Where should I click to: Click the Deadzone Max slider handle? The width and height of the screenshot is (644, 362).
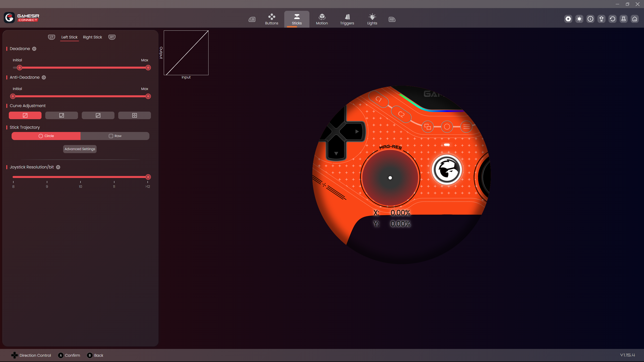148,68
